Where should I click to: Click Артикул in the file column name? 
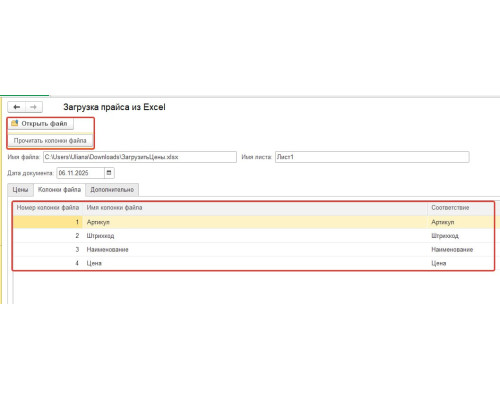pos(98,222)
